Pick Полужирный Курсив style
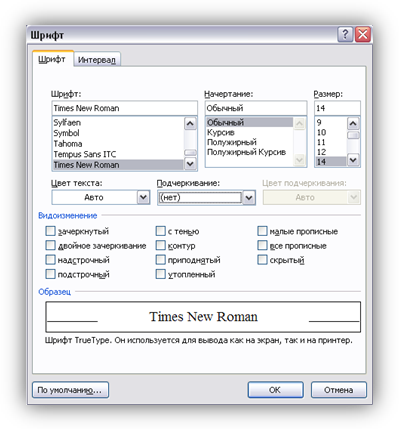The image size is (399, 429). click(249, 152)
